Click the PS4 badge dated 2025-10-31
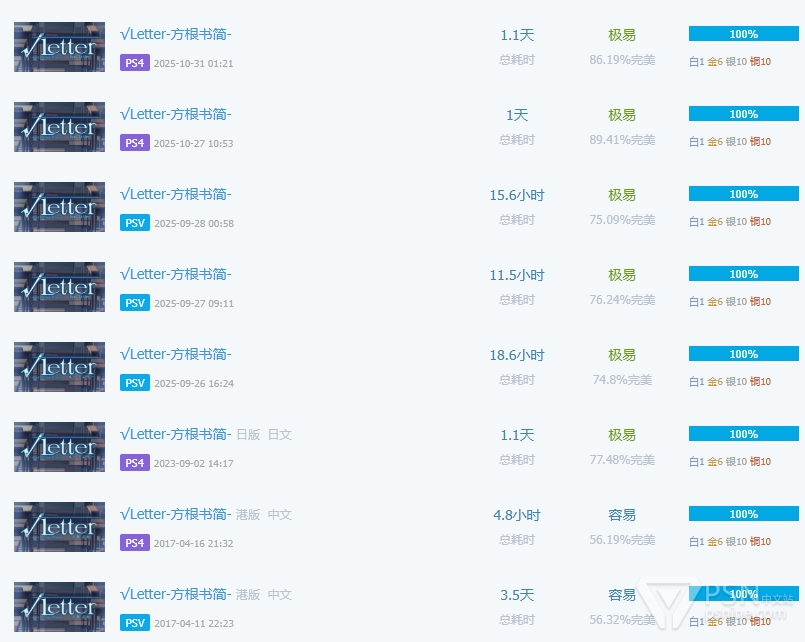The width and height of the screenshot is (805, 642). coord(134,63)
